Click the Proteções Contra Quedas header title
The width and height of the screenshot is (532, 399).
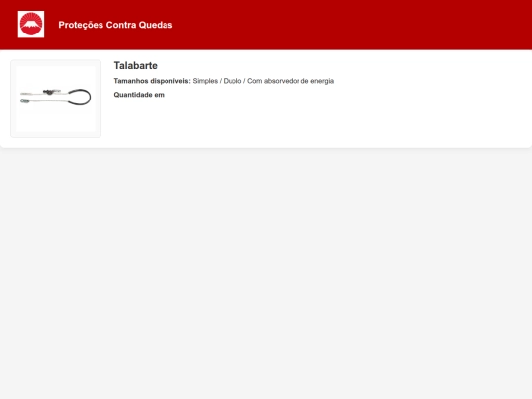(115, 25)
